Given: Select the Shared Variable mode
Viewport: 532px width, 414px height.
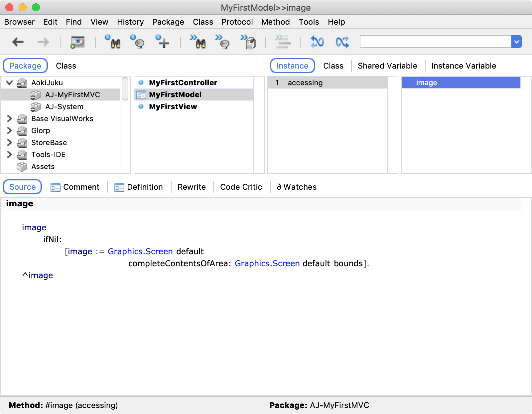Looking at the screenshot, I should pos(387,66).
